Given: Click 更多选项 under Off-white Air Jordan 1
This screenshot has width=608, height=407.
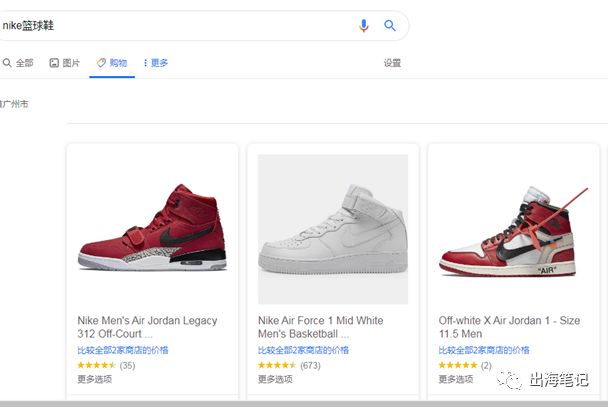Looking at the screenshot, I should pos(456,379).
